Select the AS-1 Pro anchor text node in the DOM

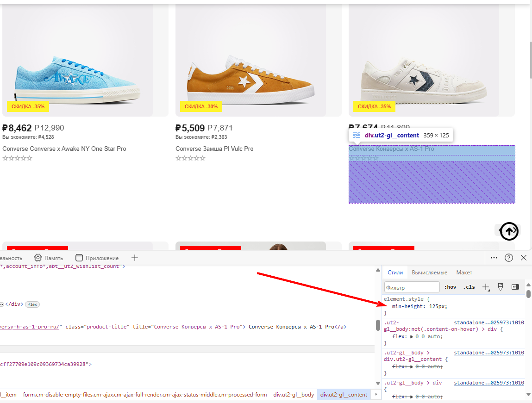coord(291,327)
